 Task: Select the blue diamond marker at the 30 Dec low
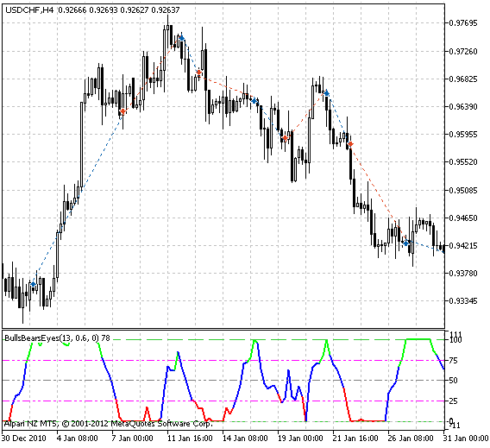coord(33,284)
